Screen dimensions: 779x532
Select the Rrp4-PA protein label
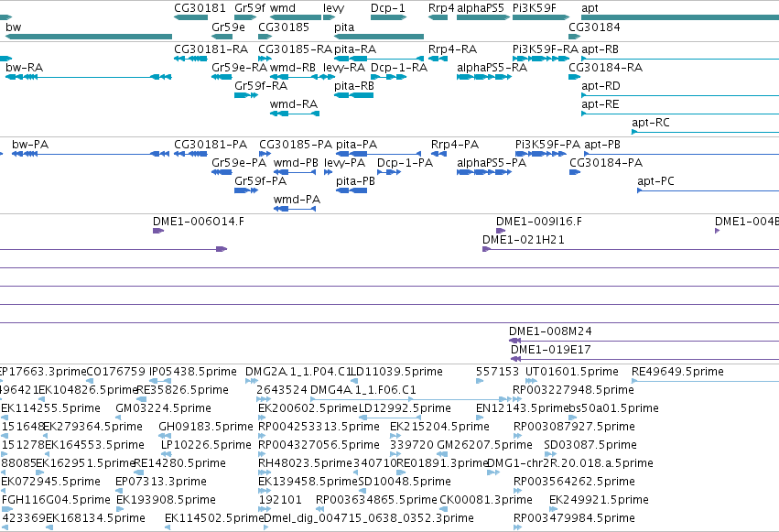(x=455, y=144)
